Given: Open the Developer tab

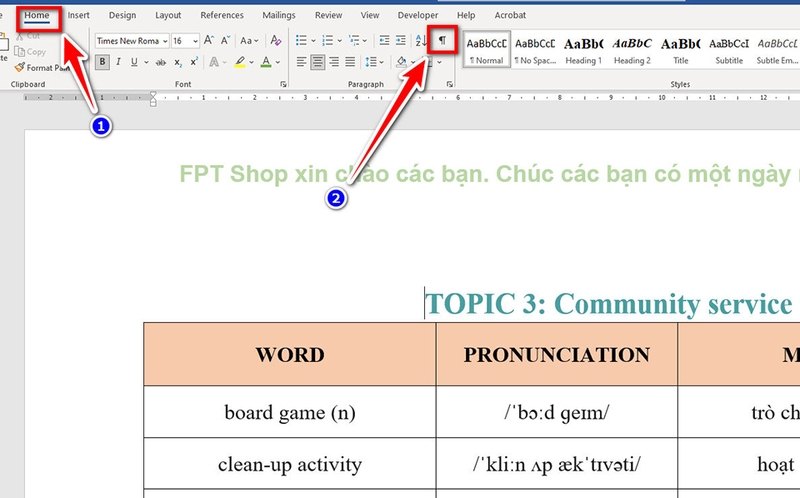Looking at the screenshot, I should [418, 15].
